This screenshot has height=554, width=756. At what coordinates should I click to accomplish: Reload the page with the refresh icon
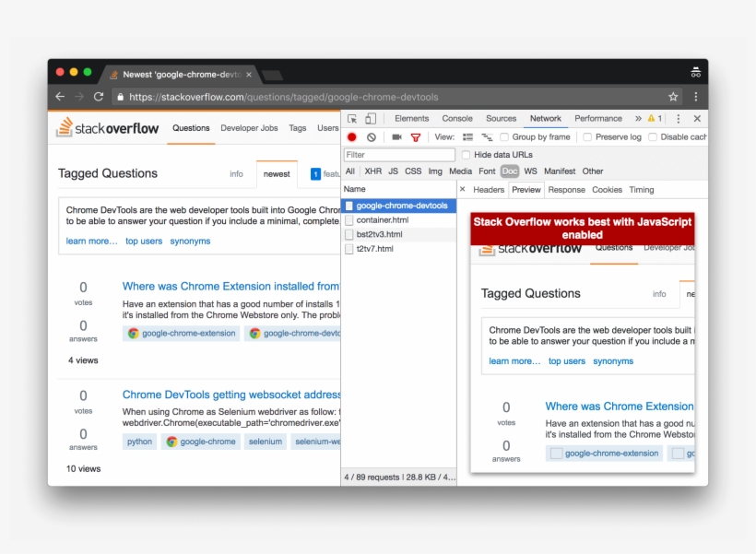tap(100, 97)
